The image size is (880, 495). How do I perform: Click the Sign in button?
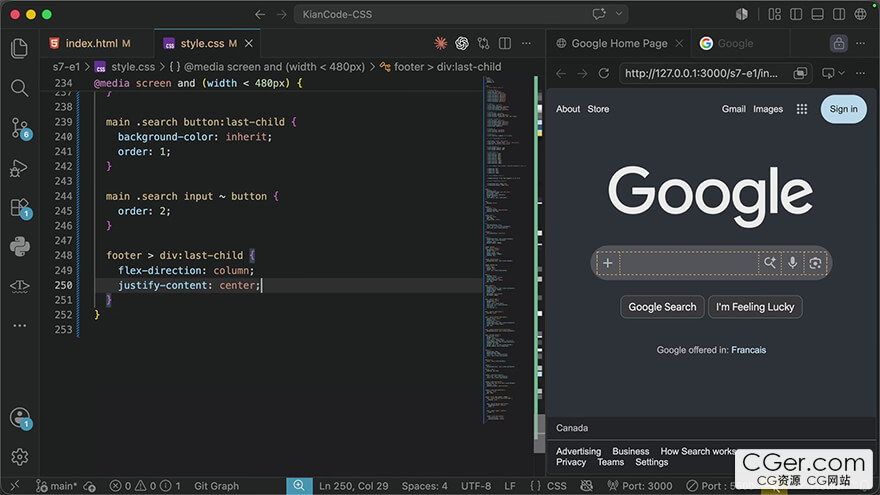tap(844, 109)
